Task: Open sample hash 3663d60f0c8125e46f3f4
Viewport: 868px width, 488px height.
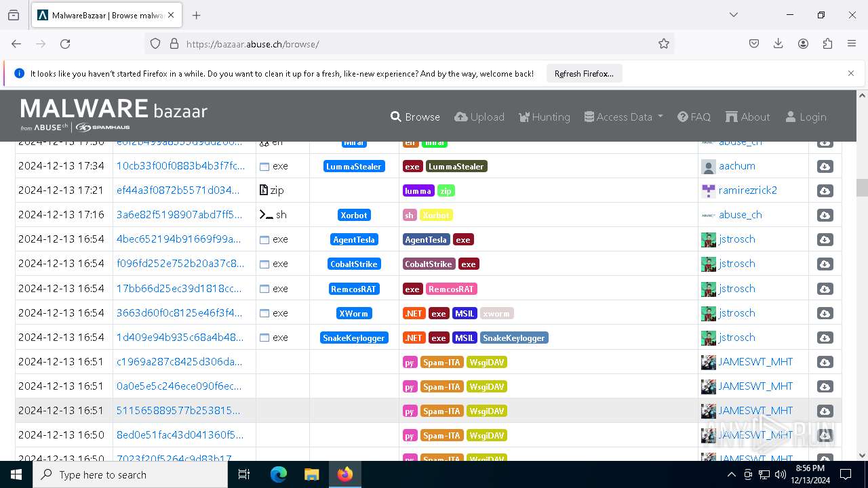Action: (x=180, y=313)
